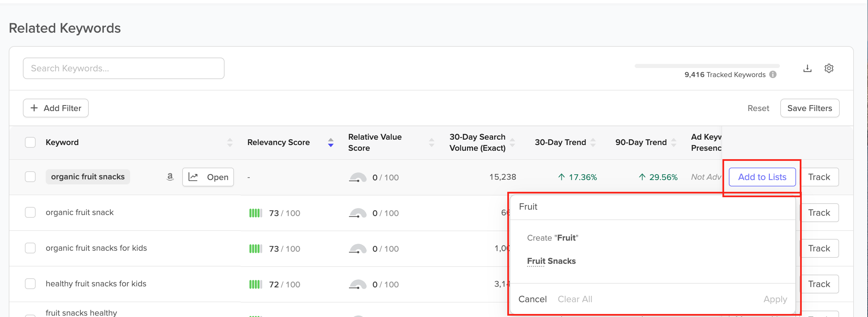Click the list name field containing Fruit
Screen dimensions: 868x317
[653, 207]
